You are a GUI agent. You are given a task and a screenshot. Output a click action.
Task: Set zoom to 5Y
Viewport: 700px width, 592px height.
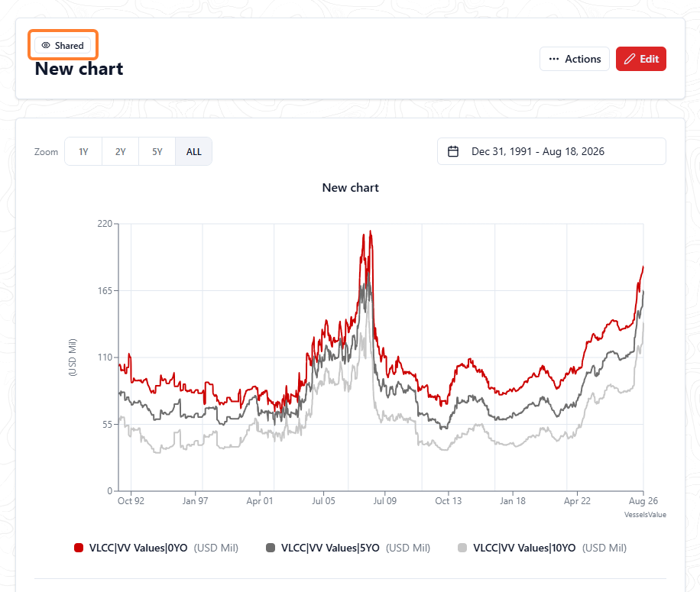tap(157, 152)
